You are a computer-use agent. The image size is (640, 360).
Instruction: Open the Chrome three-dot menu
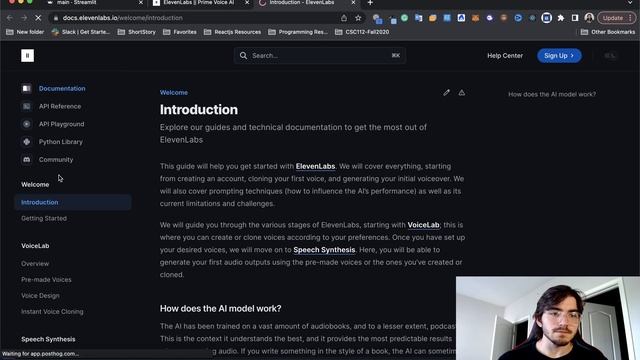click(631, 18)
